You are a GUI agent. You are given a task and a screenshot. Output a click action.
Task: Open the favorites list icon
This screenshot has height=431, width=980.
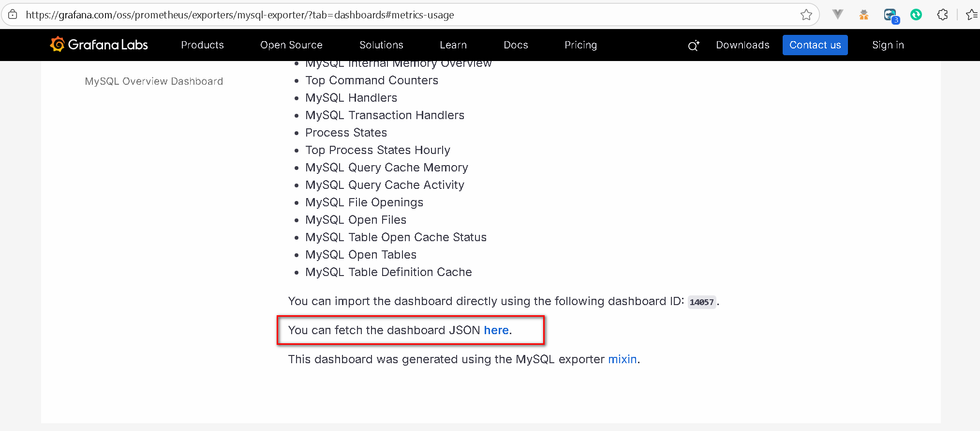972,15
